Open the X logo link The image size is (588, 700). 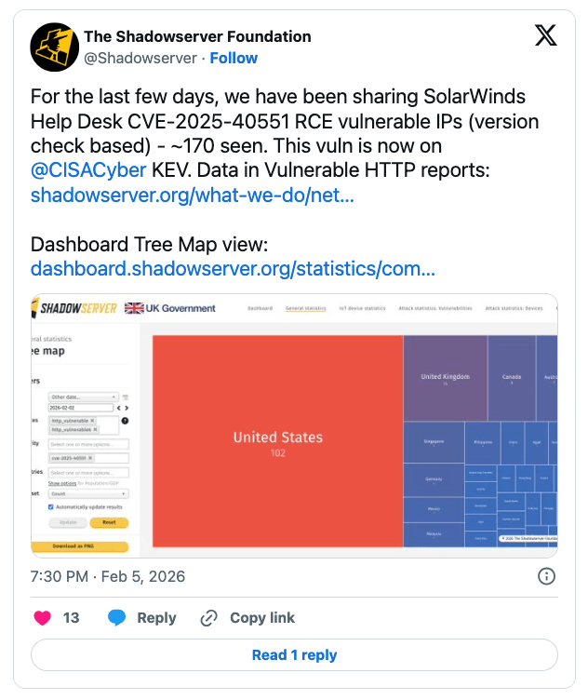[x=545, y=36]
